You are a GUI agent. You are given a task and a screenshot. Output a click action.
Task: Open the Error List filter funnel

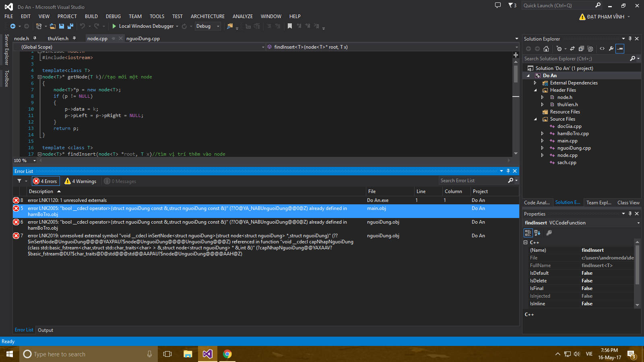pos(19,181)
